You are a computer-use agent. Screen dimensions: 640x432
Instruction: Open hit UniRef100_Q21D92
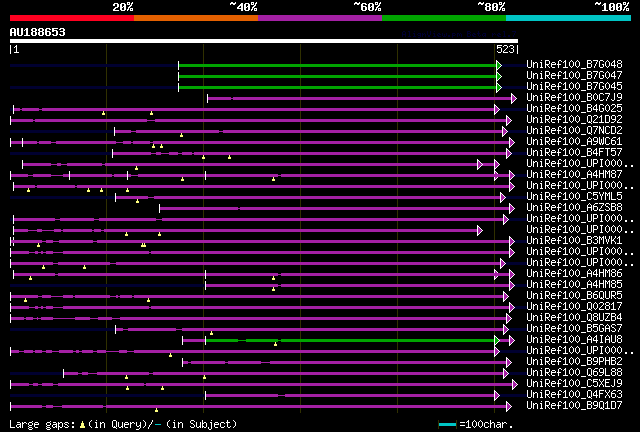pos(574,120)
